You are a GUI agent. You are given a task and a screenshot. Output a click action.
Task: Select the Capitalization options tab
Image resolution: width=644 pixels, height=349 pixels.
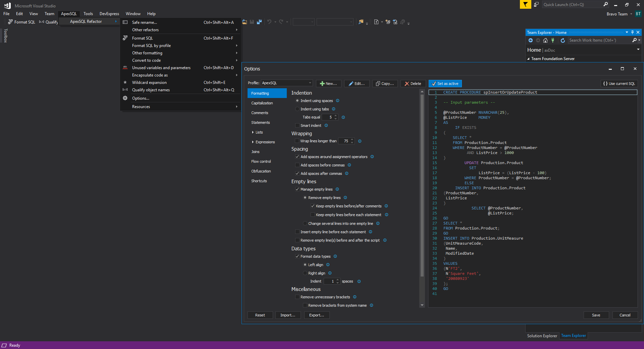(267, 103)
